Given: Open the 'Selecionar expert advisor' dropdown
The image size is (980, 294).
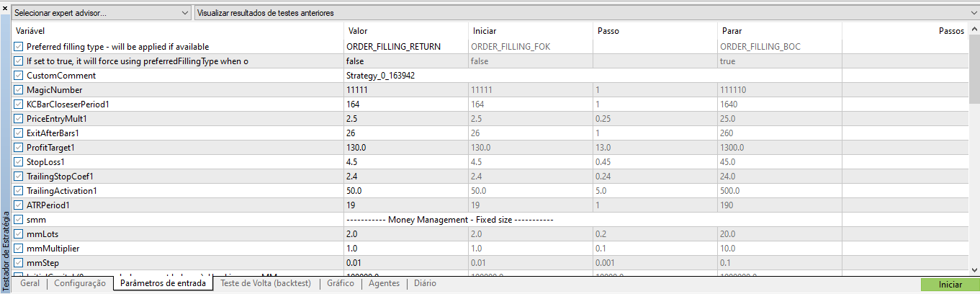Looking at the screenshot, I should [102, 13].
